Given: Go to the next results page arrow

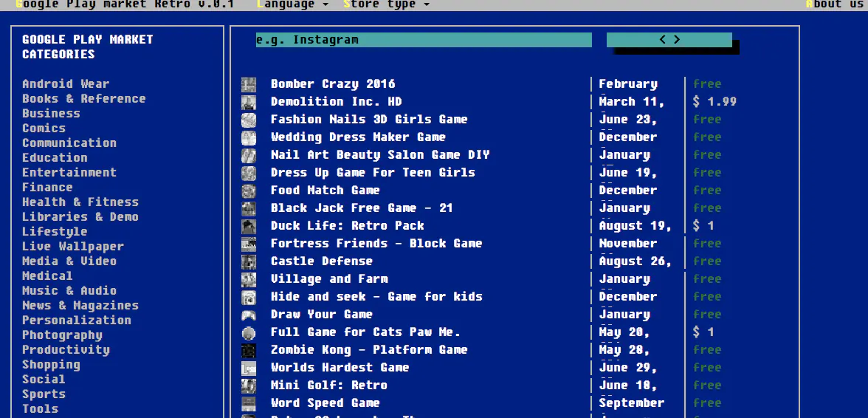Looking at the screenshot, I should point(676,39).
